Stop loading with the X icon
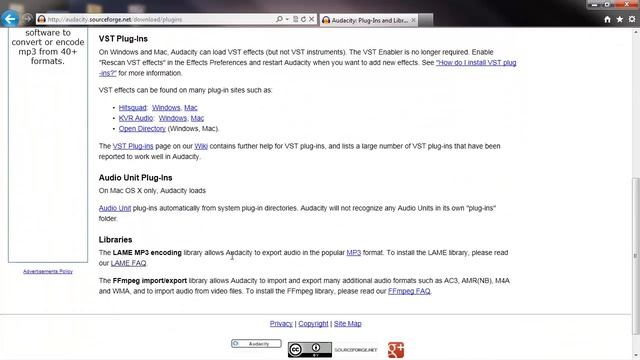 click(x=311, y=19)
